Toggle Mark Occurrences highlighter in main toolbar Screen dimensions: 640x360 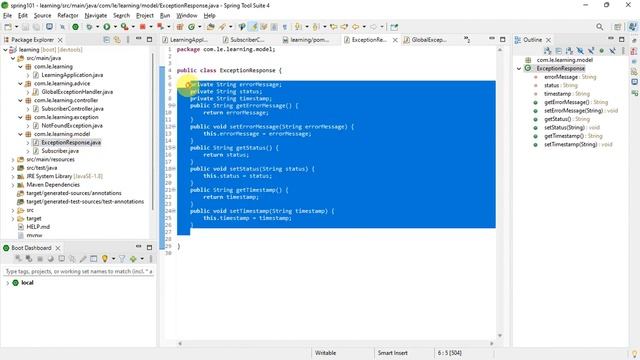(x=253, y=27)
